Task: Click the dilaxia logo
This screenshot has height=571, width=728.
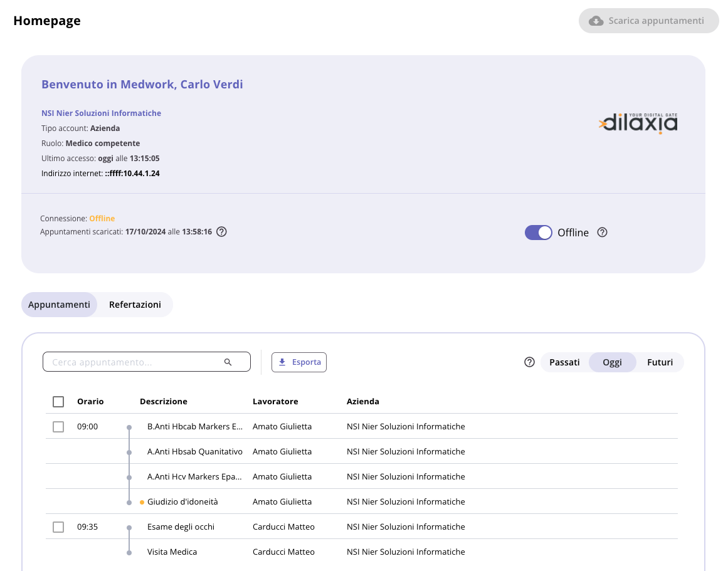Action: (x=638, y=123)
